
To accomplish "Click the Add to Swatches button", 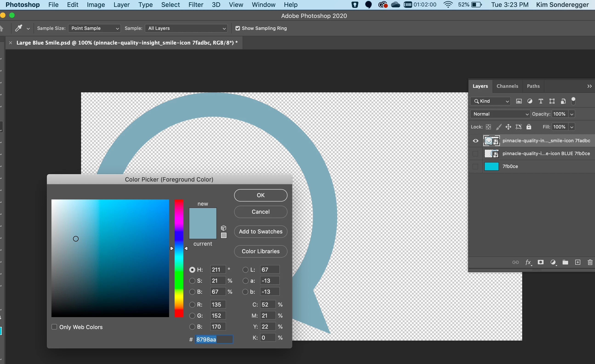I will tap(261, 231).
